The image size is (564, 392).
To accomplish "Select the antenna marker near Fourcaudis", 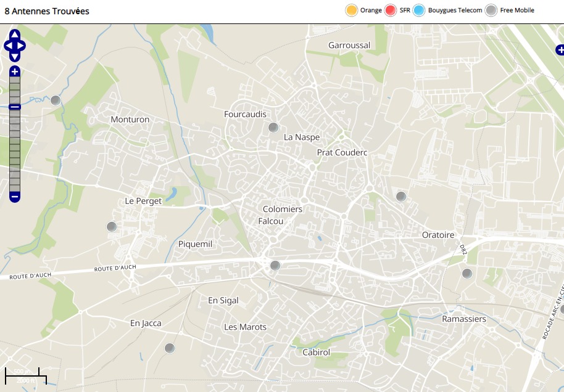I will point(273,128).
